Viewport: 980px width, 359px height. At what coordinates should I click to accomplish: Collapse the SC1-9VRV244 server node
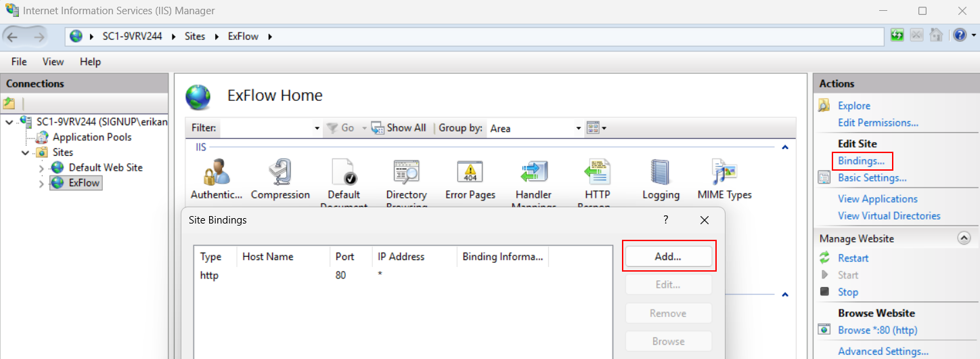coord(9,122)
